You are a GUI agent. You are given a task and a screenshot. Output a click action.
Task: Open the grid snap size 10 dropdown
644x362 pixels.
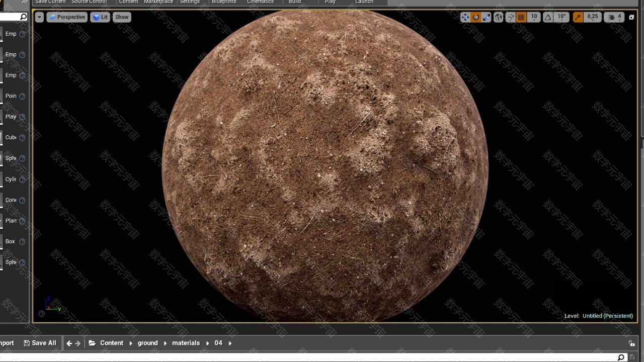(x=534, y=17)
